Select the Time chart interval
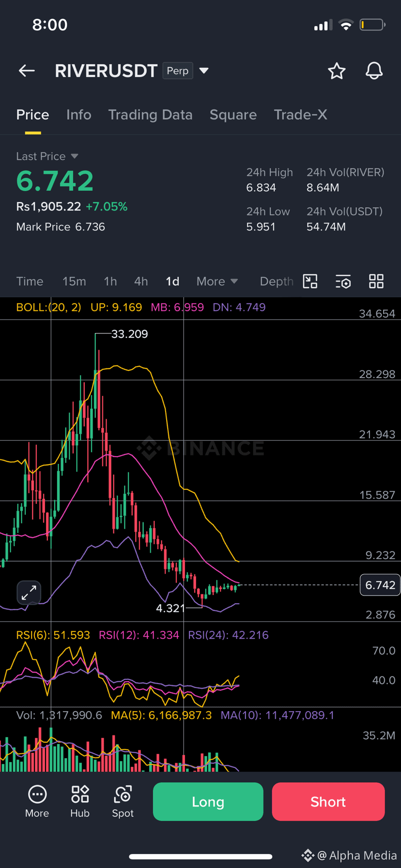This screenshot has height=868, width=401. (30, 281)
